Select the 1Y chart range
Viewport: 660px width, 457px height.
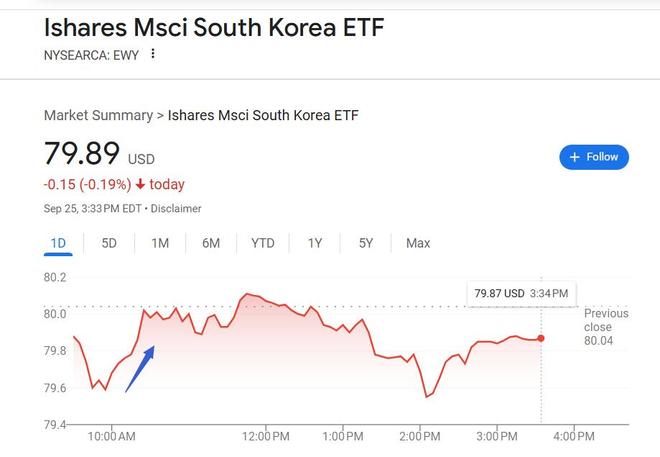pos(315,243)
